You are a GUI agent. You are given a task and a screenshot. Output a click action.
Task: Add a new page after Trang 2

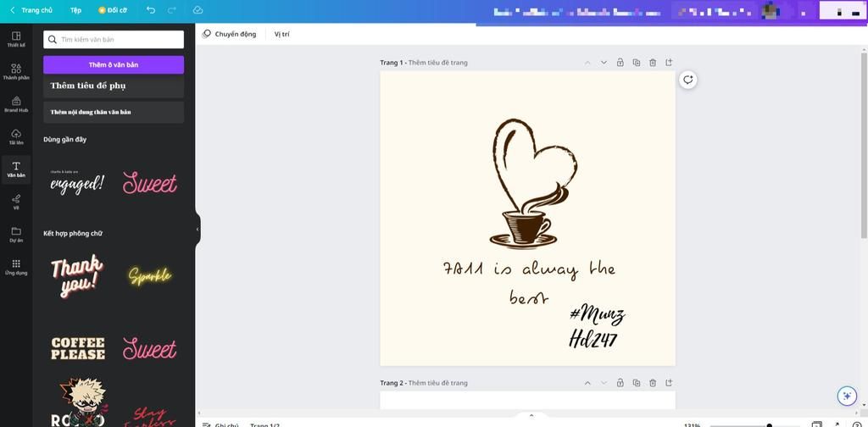pos(669,383)
